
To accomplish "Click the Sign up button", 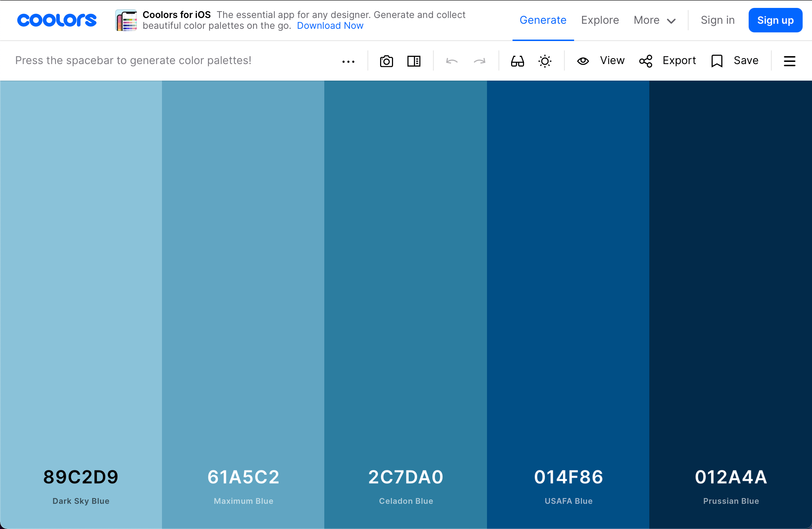I will pyautogui.click(x=775, y=21).
